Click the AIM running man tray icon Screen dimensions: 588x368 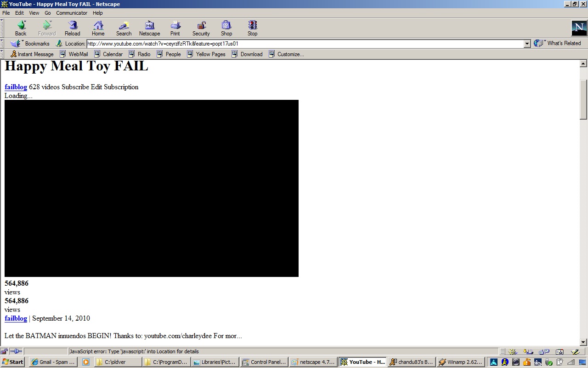point(505,362)
